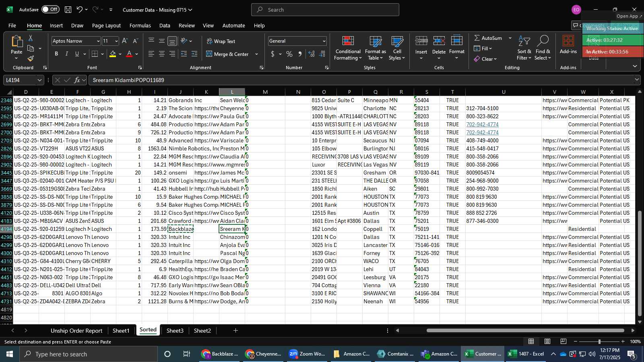The image size is (644, 362).
Task: Open Sort & Filter options
Action: pyautogui.click(x=524, y=48)
